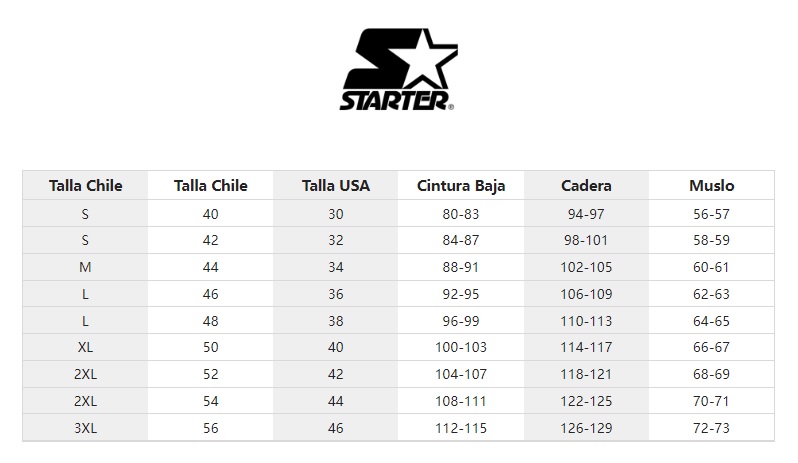Select the 3XL size cell
This screenshot has width=798, height=463.
[x=86, y=428]
